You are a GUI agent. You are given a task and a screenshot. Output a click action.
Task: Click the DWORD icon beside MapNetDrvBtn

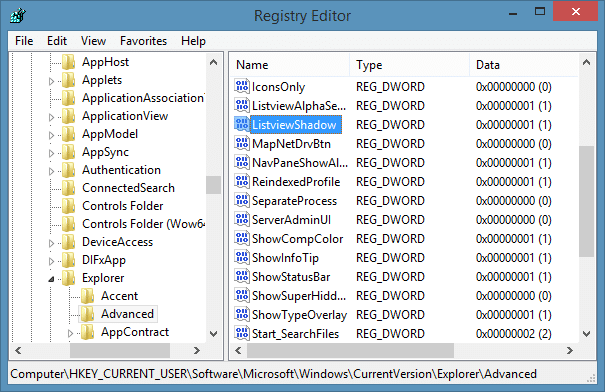(x=242, y=143)
